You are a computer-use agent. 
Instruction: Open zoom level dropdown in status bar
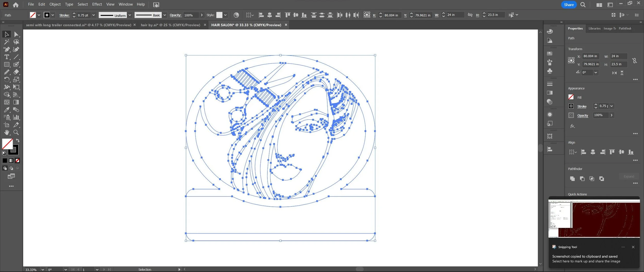click(43, 269)
